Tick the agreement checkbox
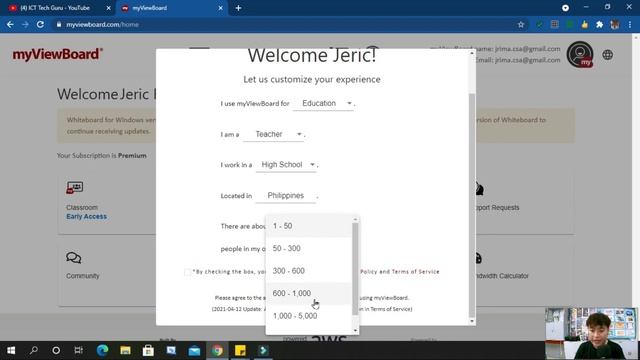The height and width of the screenshot is (360, 640). pos(187,272)
